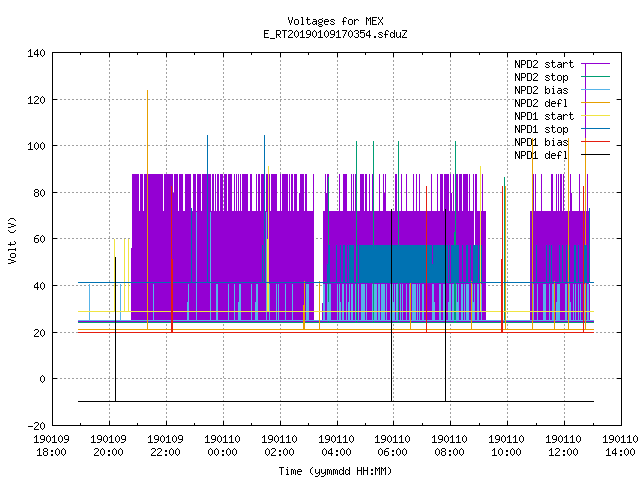Click the y-axis tick value 100
640x480 pixels.
(x=36, y=146)
